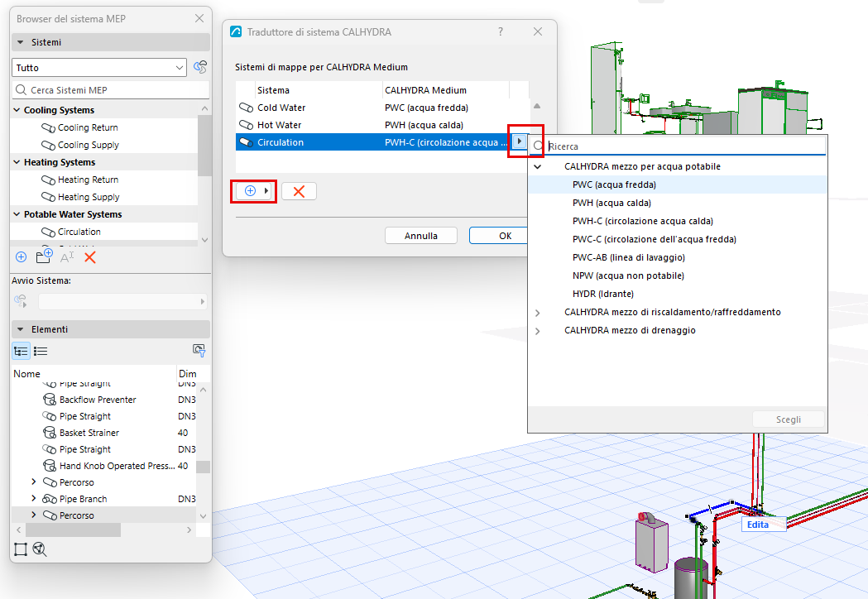Viewport: 868px width, 599px height.
Task: Collapse the Potable Water Systems group
Action: [17, 214]
